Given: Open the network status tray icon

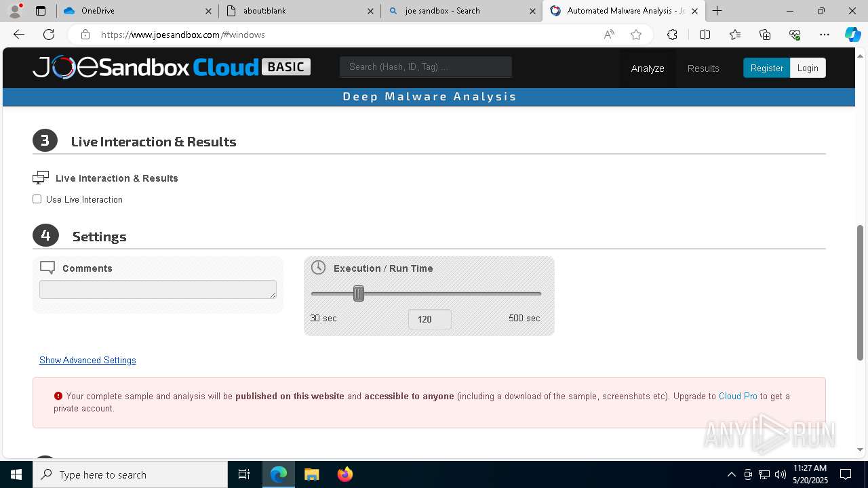Looking at the screenshot, I should (x=764, y=474).
